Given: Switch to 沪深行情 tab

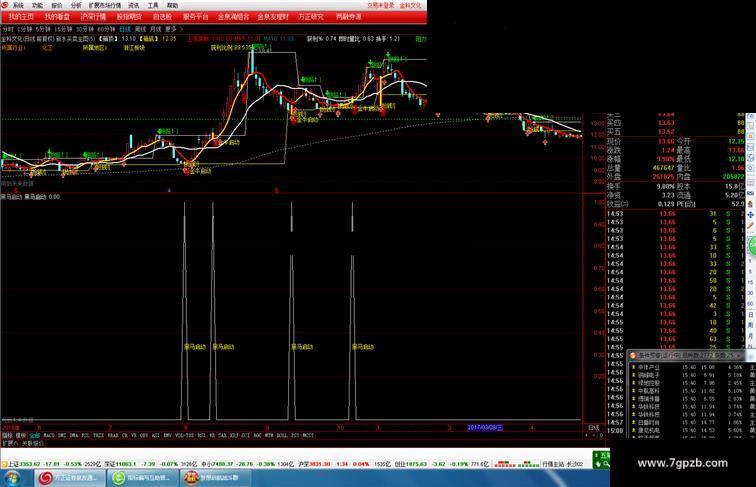Looking at the screenshot, I should click(x=94, y=17).
